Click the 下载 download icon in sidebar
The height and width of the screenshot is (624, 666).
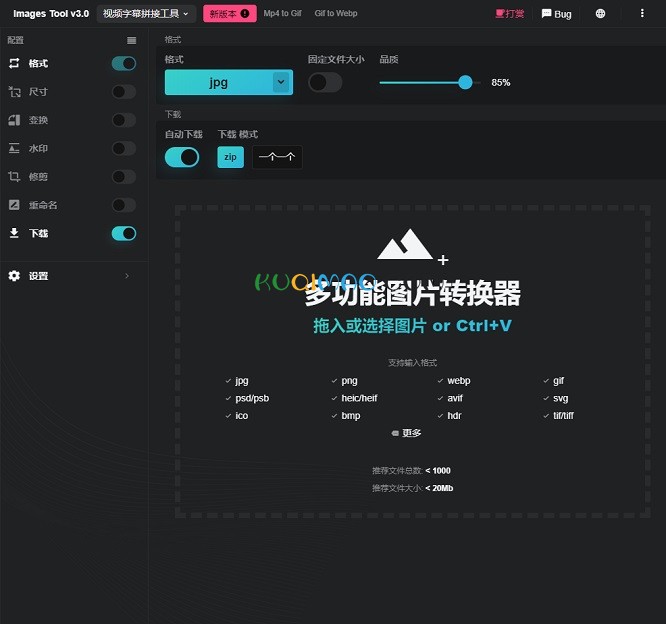14,233
